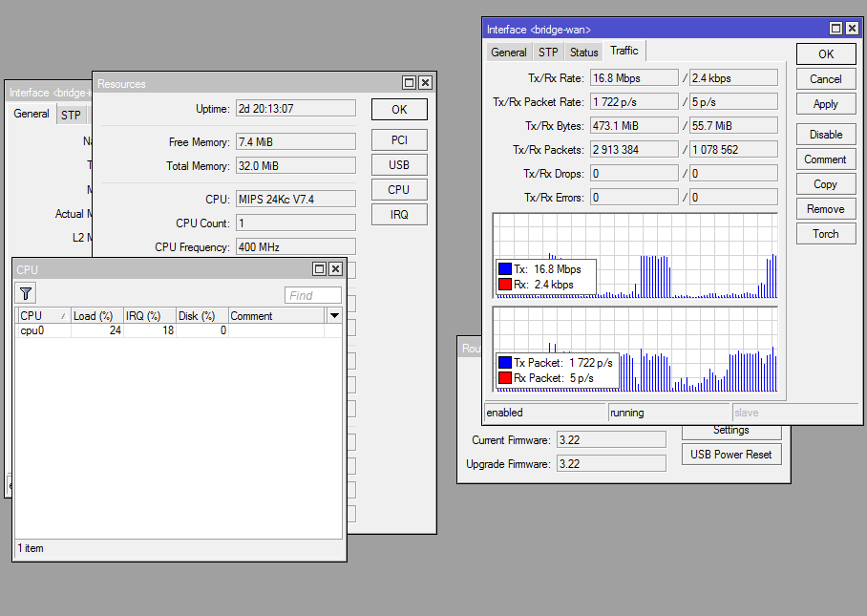This screenshot has height=616, width=867.
Task: Click the Disable button
Action: [826, 135]
